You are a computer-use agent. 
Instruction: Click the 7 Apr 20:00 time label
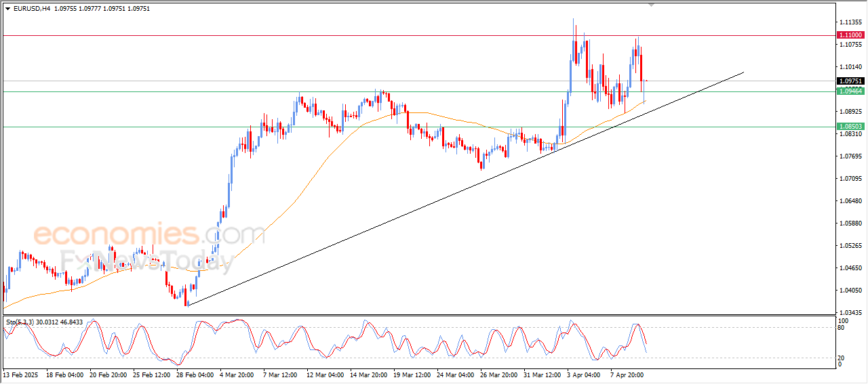pyautogui.click(x=628, y=374)
